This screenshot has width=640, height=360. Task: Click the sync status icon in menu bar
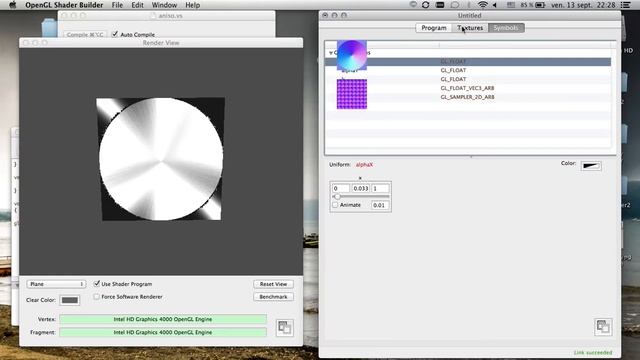pos(425,5)
